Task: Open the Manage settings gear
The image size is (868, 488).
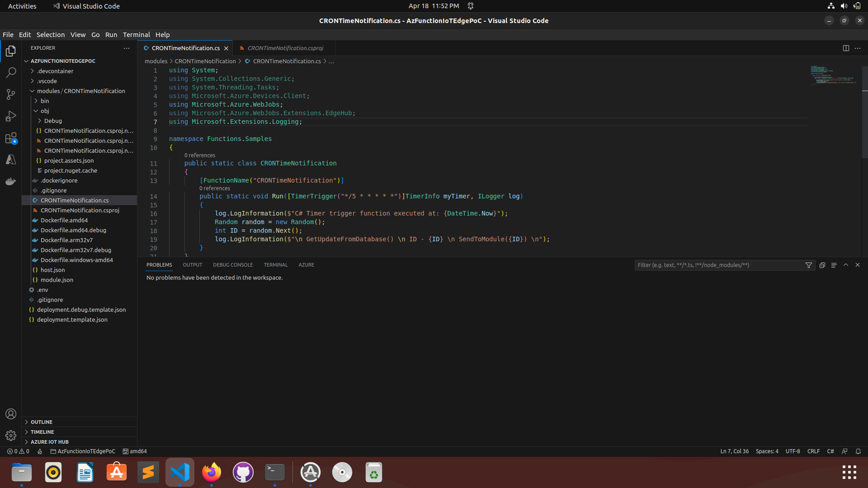Action: (11, 435)
